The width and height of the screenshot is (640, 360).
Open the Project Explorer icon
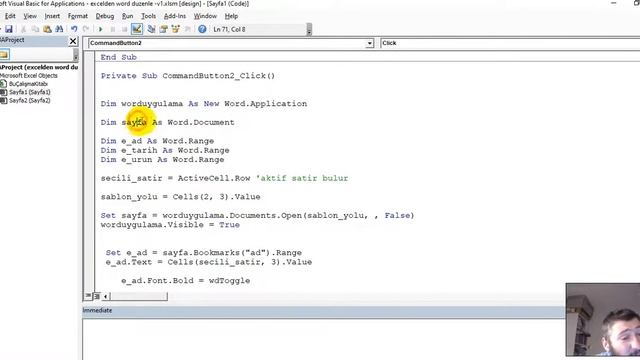click(x=151, y=29)
